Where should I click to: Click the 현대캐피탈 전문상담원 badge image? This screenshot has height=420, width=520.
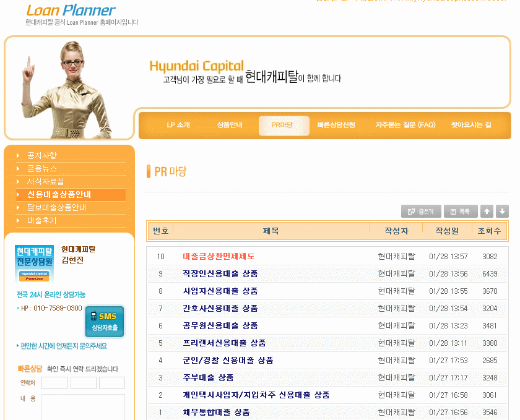(x=34, y=264)
